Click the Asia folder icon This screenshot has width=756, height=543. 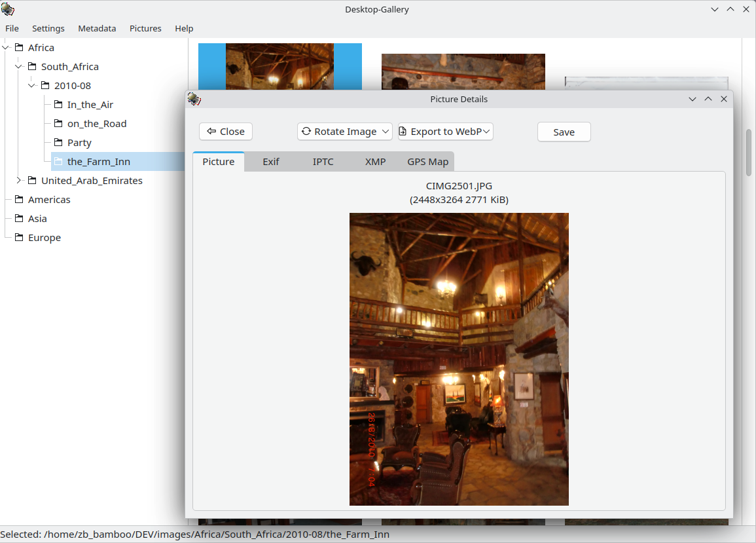(x=18, y=219)
